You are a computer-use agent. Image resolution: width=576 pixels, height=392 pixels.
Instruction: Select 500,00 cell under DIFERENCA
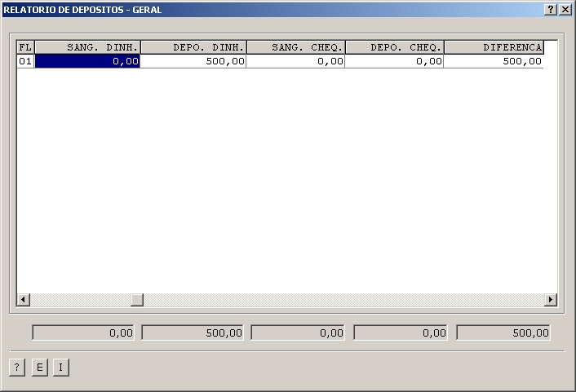[494, 61]
